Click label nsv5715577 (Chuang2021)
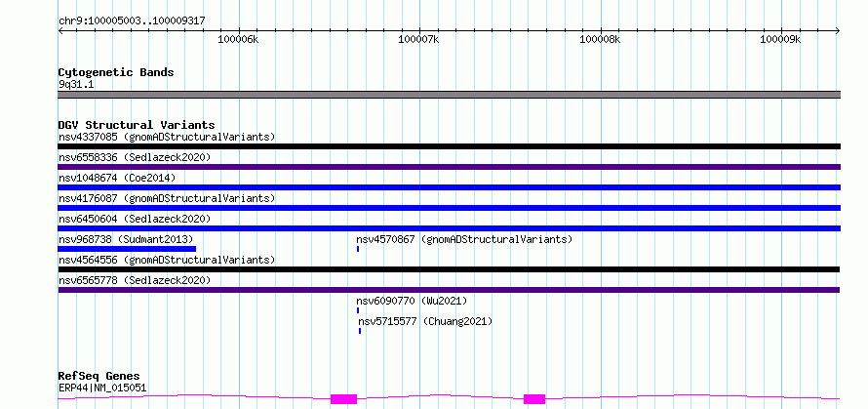Viewport: 868px width, 409px height. click(425, 321)
